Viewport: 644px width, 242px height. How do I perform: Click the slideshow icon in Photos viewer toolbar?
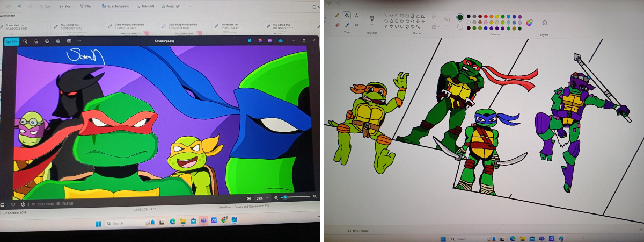click(69, 41)
